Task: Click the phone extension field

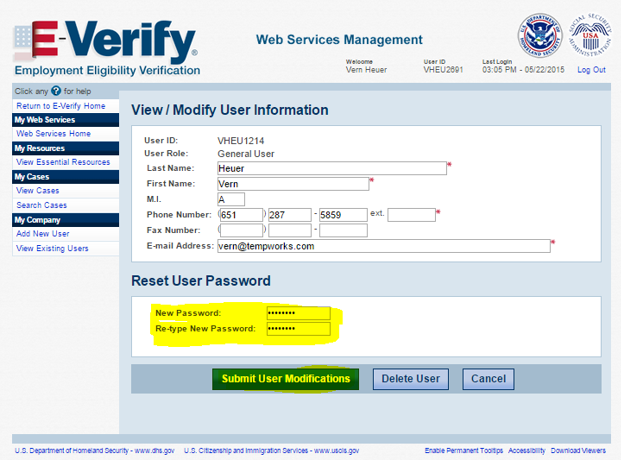Action: coord(411,215)
